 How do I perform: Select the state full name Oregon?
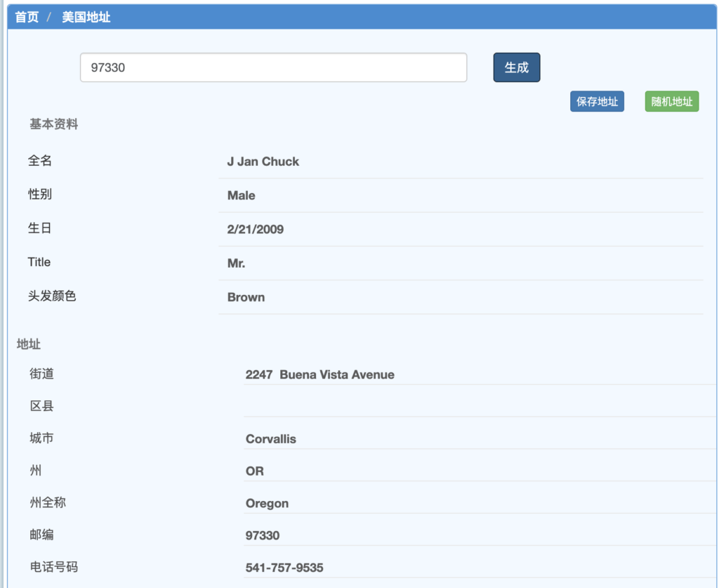click(x=267, y=503)
